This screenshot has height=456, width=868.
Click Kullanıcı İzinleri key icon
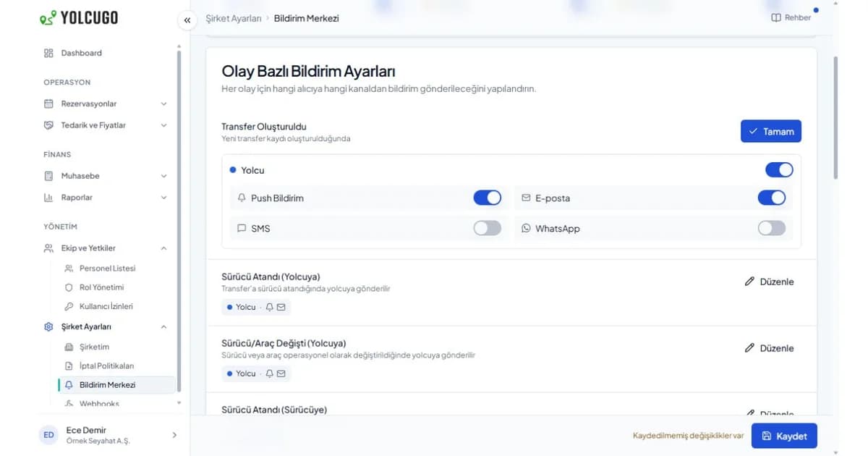[69, 306]
